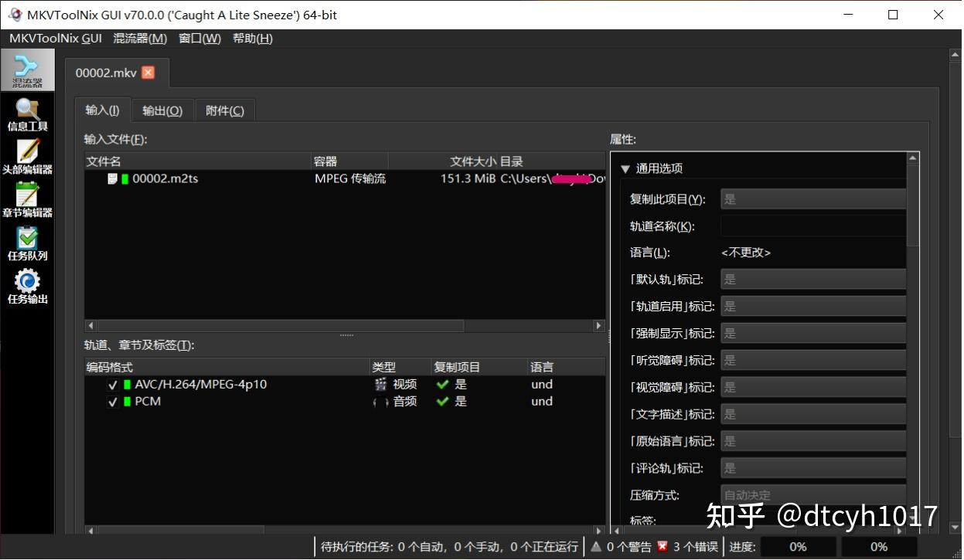
Task: Sort tracks by 类型 column header
Action: pos(400,367)
